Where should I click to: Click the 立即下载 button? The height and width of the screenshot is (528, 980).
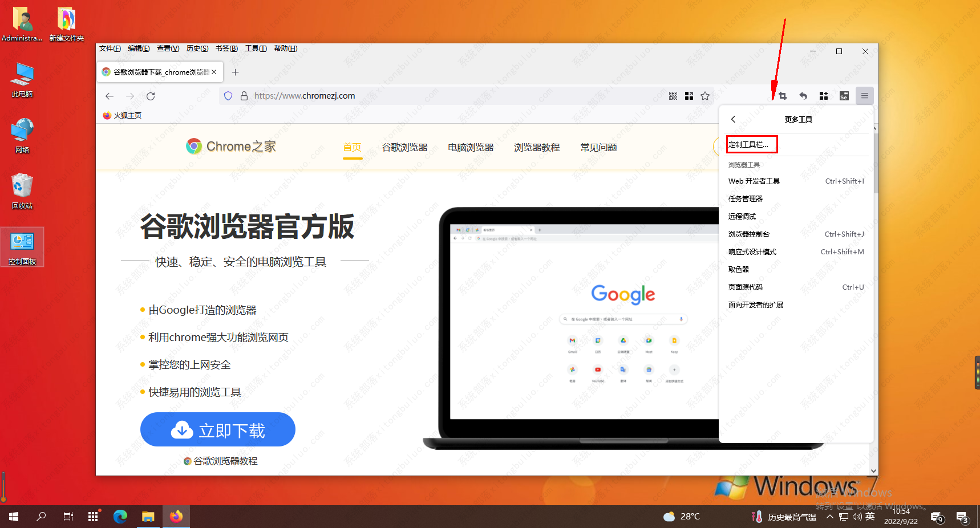pyautogui.click(x=218, y=429)
